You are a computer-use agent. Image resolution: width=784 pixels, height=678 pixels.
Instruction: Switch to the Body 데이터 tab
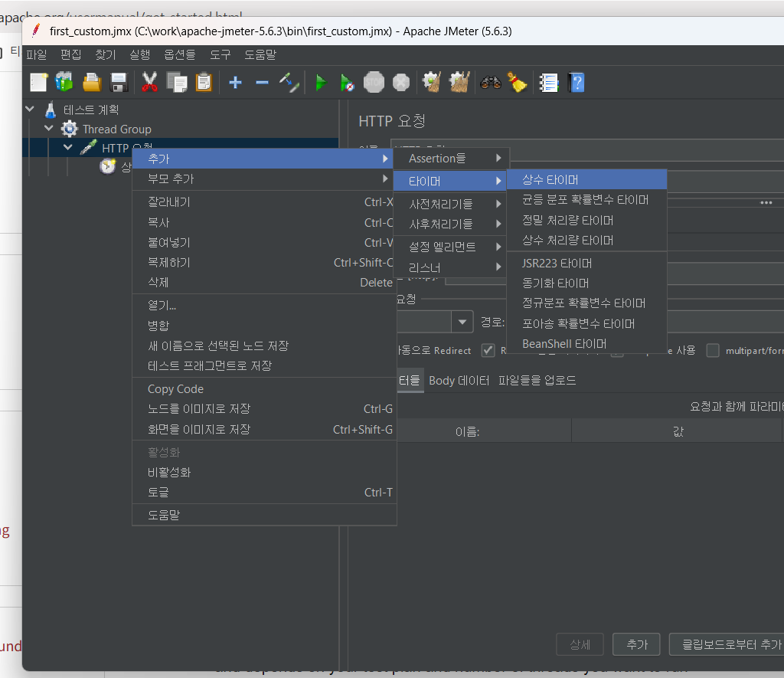coord(459,380)
